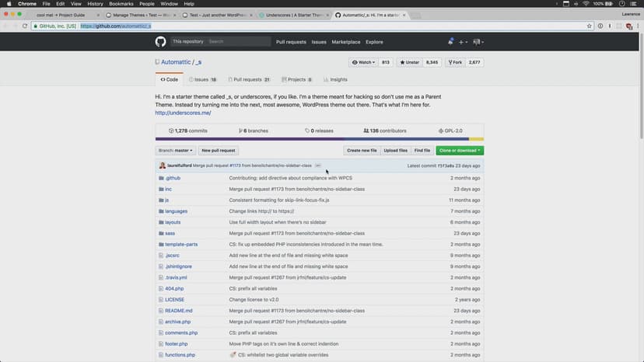
Task: Click the Watch dropdown button
Action: [363, 62]
